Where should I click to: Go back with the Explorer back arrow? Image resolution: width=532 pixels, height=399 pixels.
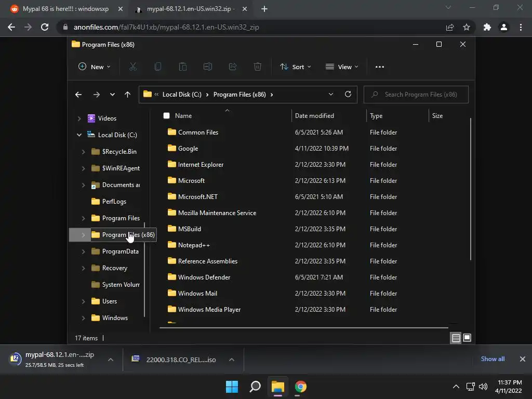[78, 95]
